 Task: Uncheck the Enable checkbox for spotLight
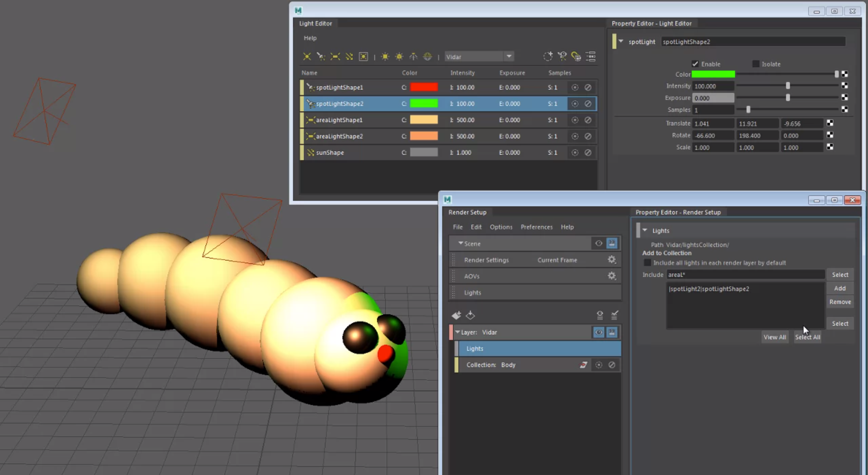[695, 64]
